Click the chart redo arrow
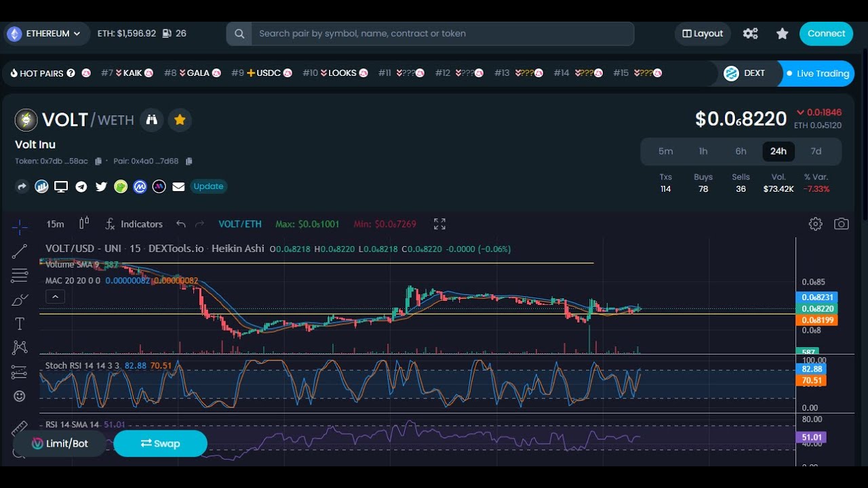Screen dimensions: 868x488 (x=199, y=224)
